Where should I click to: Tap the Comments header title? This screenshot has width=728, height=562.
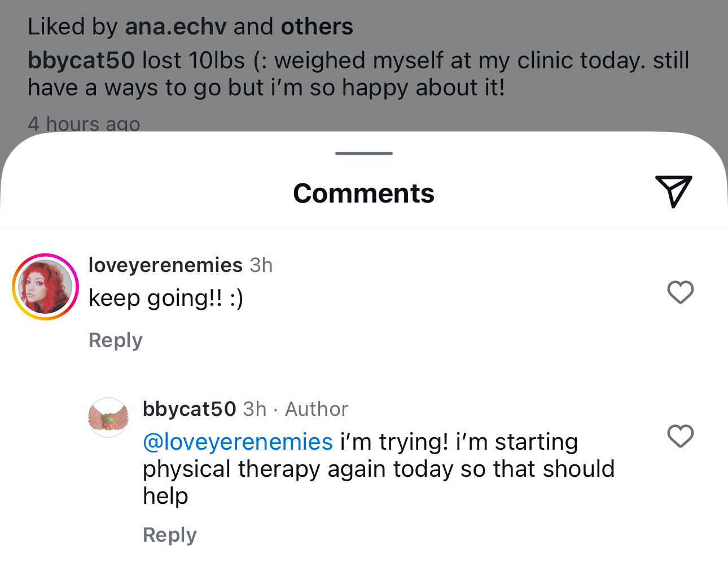(364, 193)
